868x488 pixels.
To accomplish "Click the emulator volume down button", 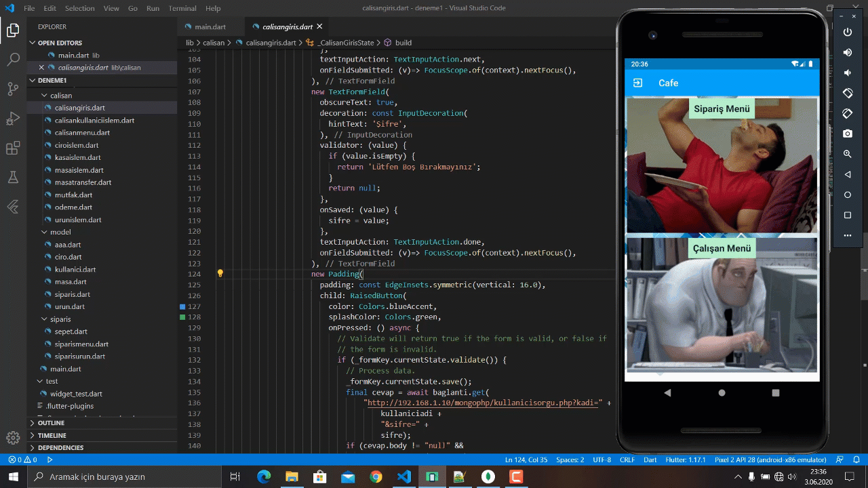I will pos(847,73).
